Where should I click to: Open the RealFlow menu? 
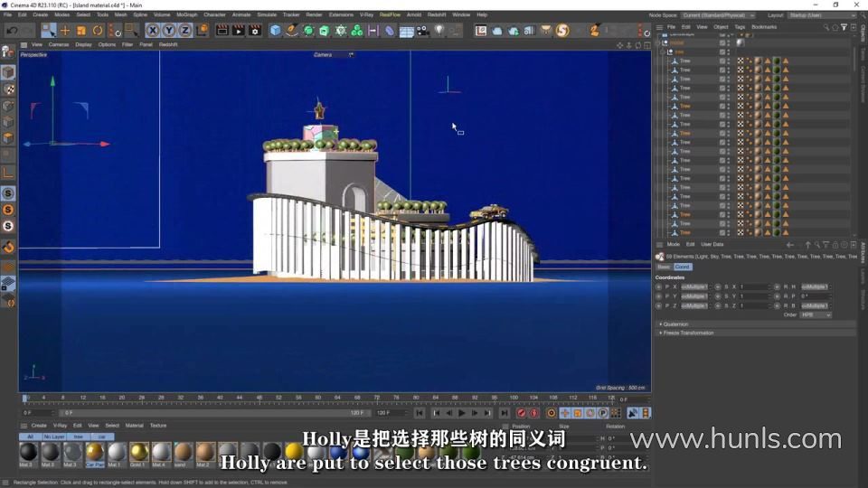click(x=390, y=15)
